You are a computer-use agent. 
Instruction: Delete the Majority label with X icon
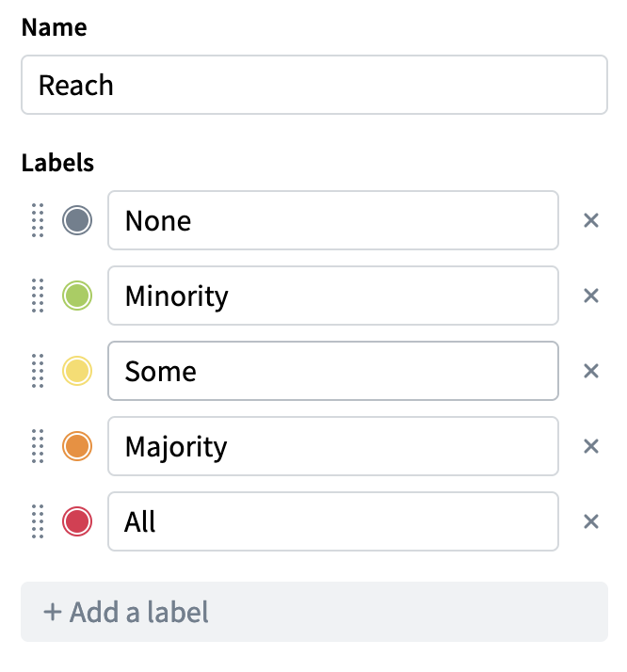pos(591,446)
